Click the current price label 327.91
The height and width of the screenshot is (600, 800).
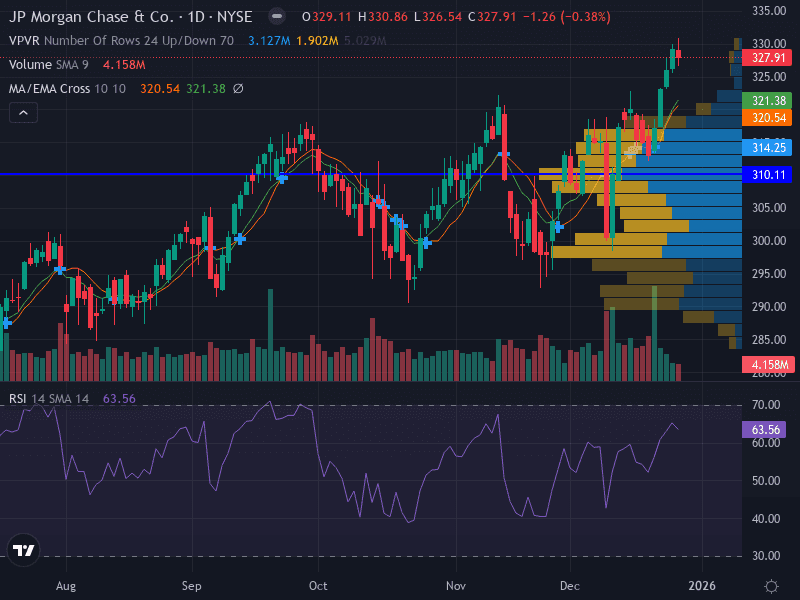pos(767,57)
